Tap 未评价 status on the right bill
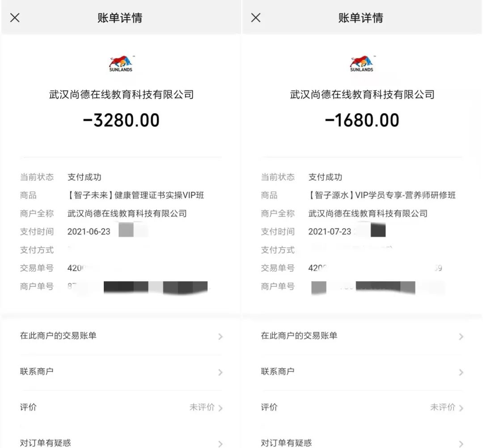This screenshot has width=483, height=448. [x=442, y=407]
